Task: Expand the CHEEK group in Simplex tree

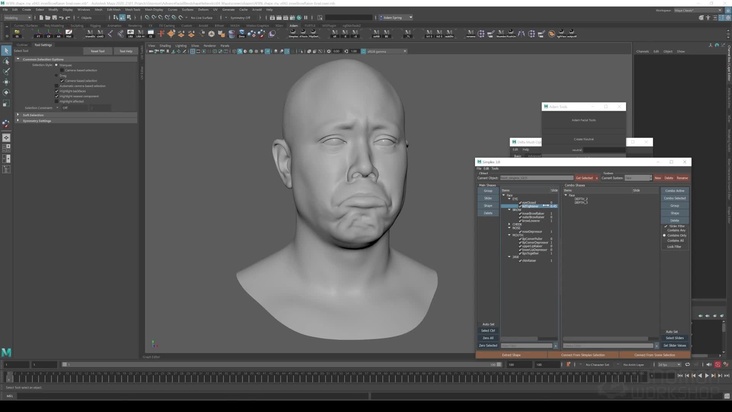Action: (x=509, y=224)
